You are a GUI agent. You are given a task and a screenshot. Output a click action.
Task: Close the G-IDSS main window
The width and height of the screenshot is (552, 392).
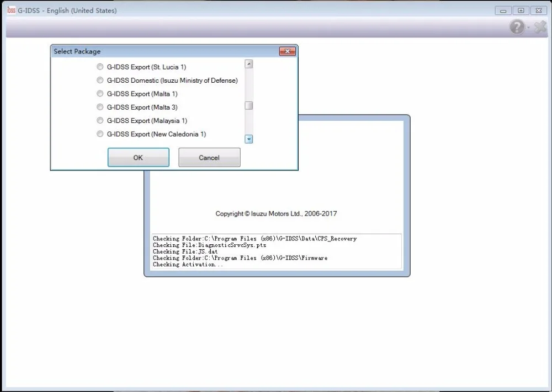tap(539, 10)
